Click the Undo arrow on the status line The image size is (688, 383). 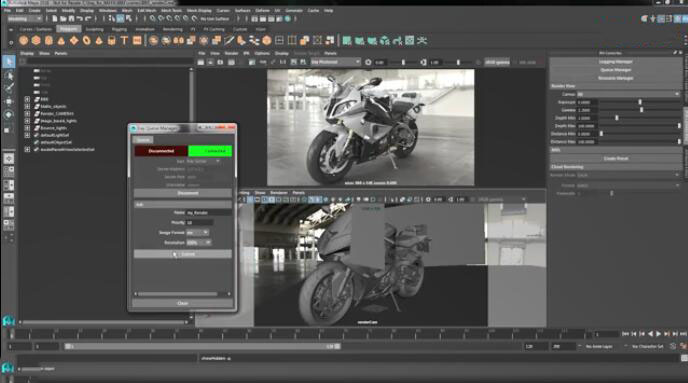click(79, 19)
